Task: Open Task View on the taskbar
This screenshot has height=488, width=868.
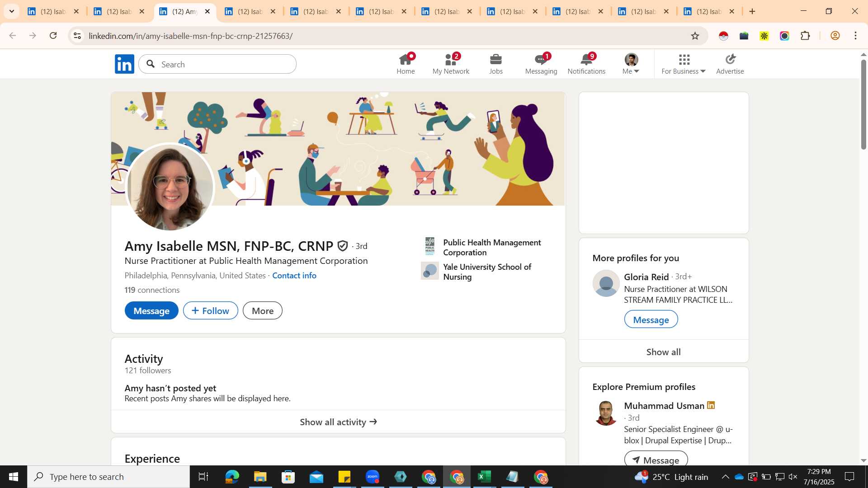Action: tap(203, 477)
